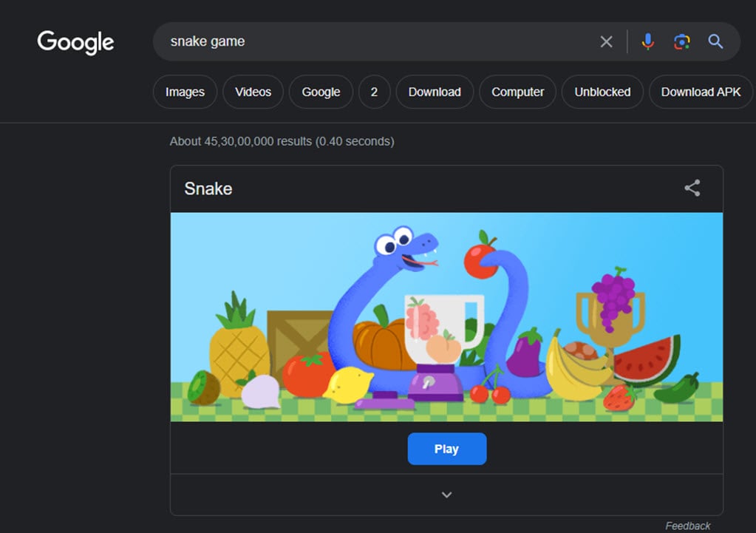Switch to the Images filter
Screen dimensions: 756x533
click(x=185, y=92)
